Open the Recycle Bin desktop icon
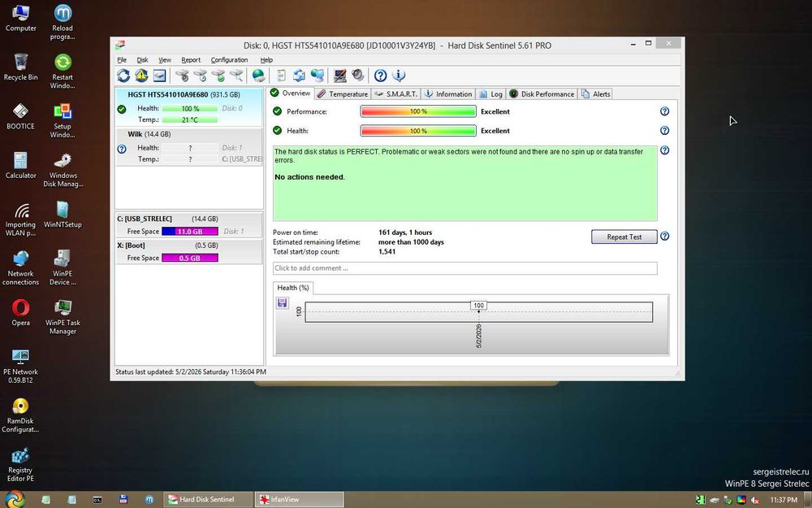 coord(21,67)
